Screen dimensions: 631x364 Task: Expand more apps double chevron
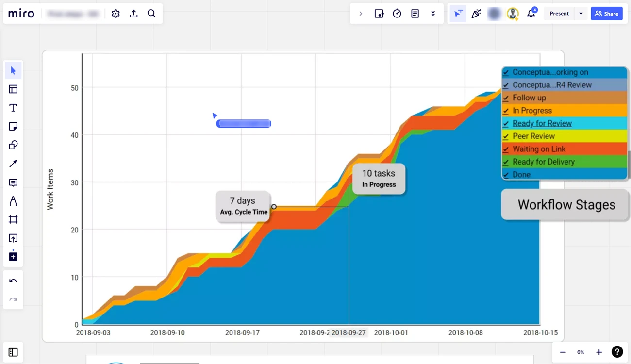pyautogui.click(x=433, y=14)
